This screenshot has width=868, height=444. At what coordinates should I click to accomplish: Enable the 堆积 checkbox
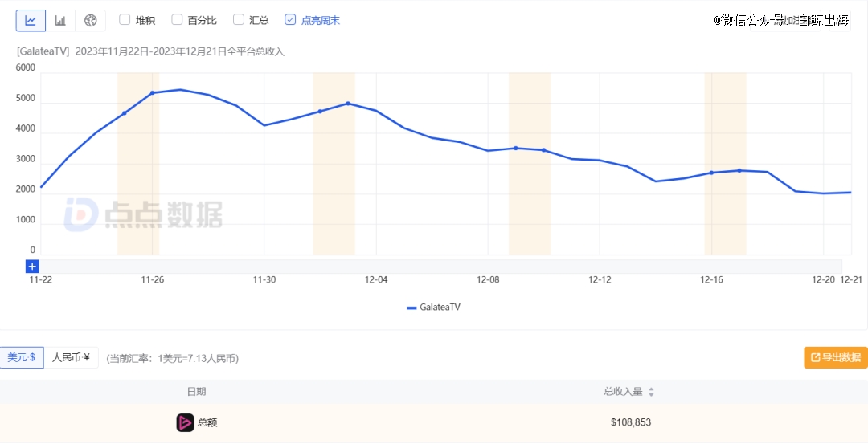pos(125,20)
